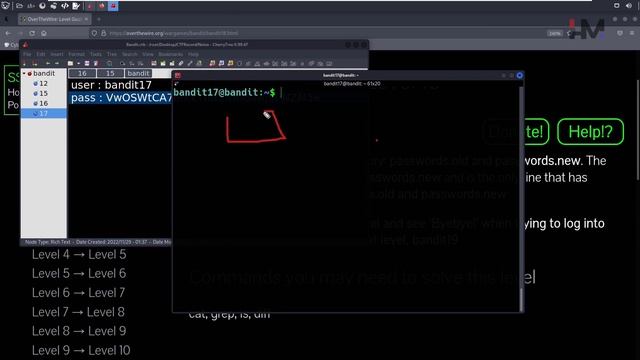Open Level 9 → Level 10 link
The height and width of the screenshot is (360, 640).
pos(81,351)
